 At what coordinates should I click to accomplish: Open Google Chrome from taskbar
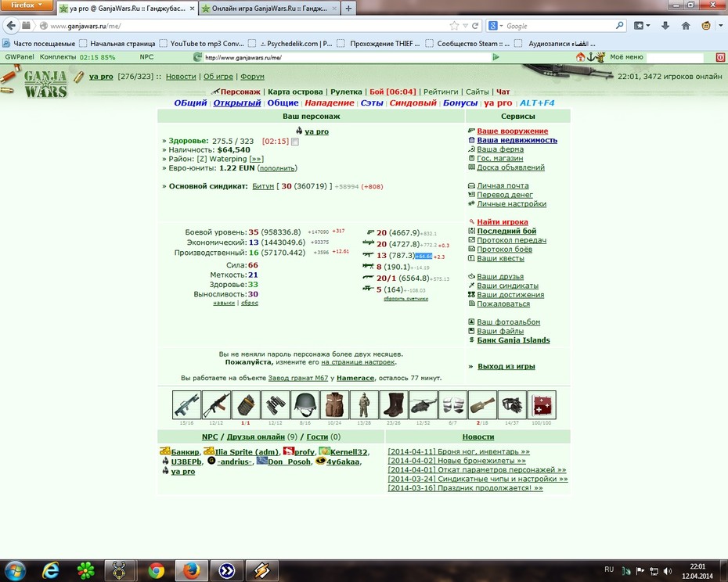[157, 570]
